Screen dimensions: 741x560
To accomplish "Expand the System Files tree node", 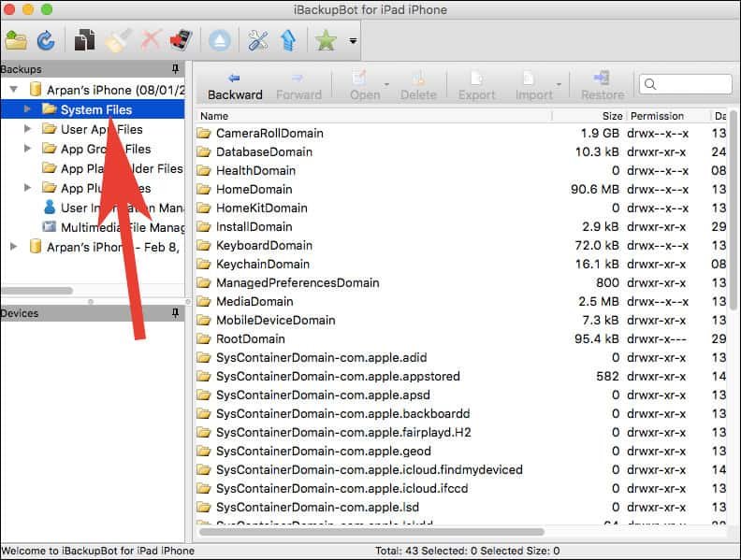I will pos(28,109).
